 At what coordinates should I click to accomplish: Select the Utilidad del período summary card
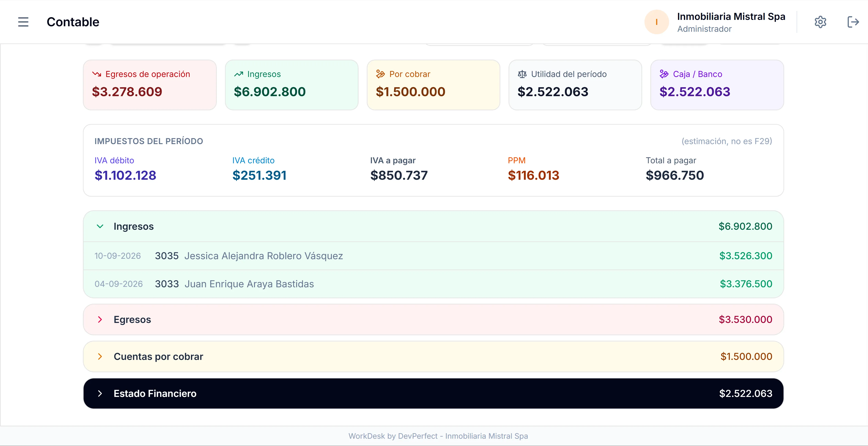575,85
